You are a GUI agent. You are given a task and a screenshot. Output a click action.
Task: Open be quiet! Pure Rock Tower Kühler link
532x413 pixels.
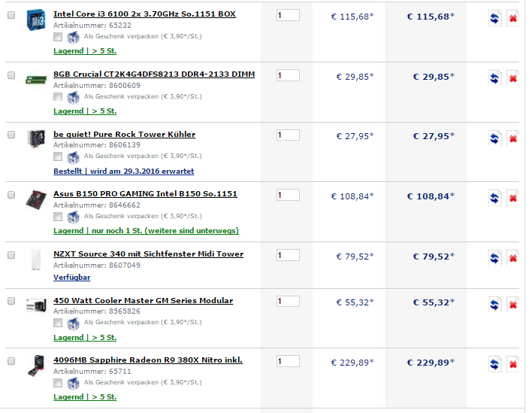125,134
